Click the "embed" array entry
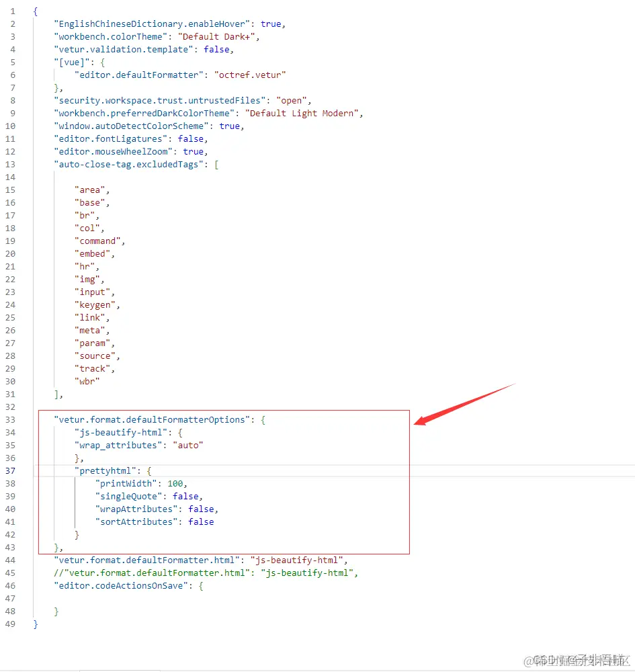This screenshot has width=635, height=672. click(x=93, y=254)
